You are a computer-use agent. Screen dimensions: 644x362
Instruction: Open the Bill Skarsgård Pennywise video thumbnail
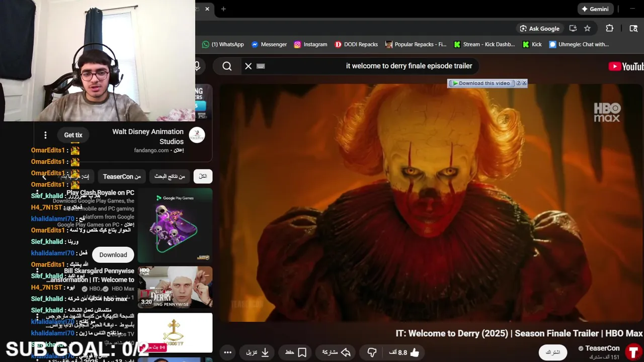[175, 287]
